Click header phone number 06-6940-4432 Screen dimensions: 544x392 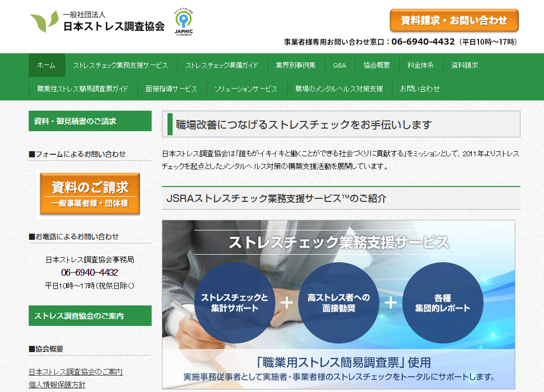coord(423,42)
